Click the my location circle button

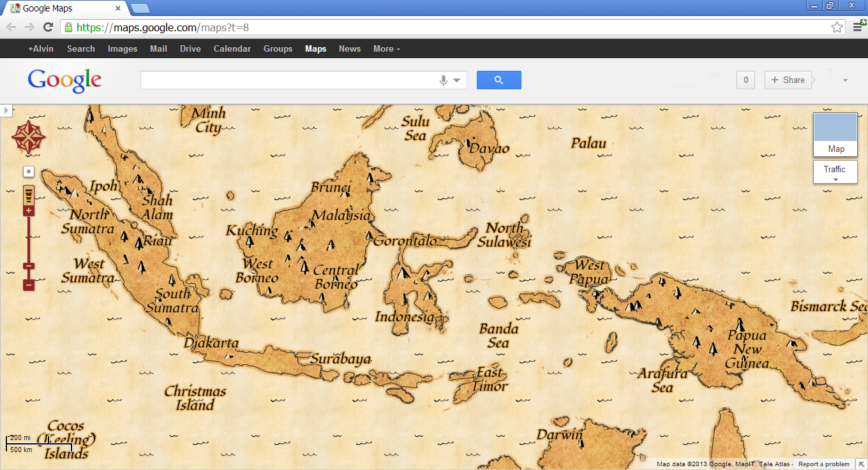click(29, 172)
